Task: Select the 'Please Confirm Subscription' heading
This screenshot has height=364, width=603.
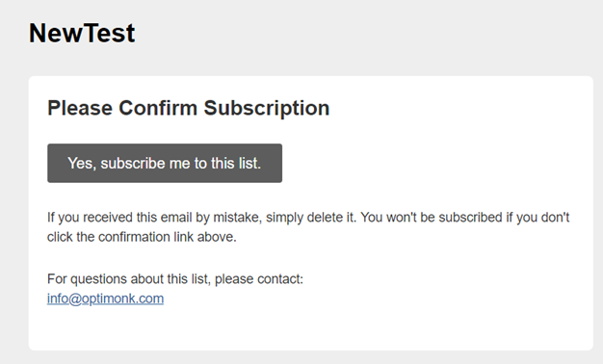Action: (x=189, y=108)
